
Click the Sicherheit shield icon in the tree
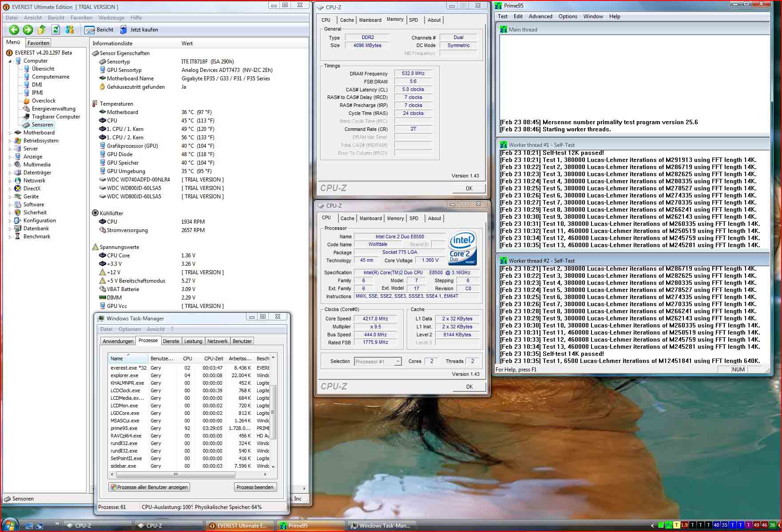pyautogui.click(x=18, y=213)
